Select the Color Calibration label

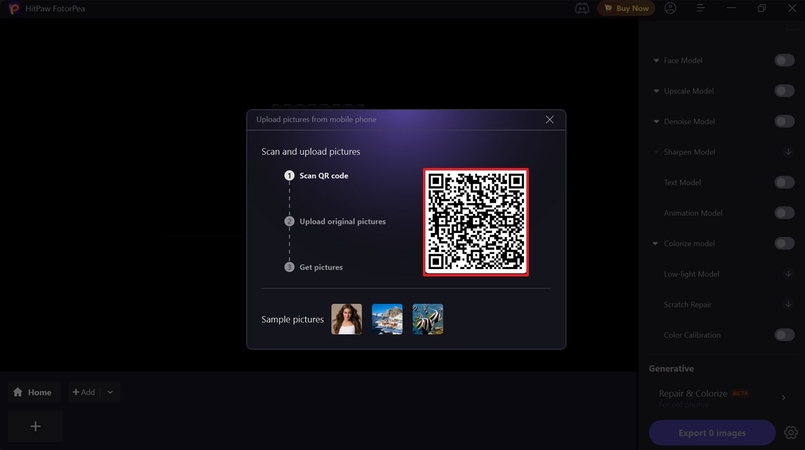692,335
